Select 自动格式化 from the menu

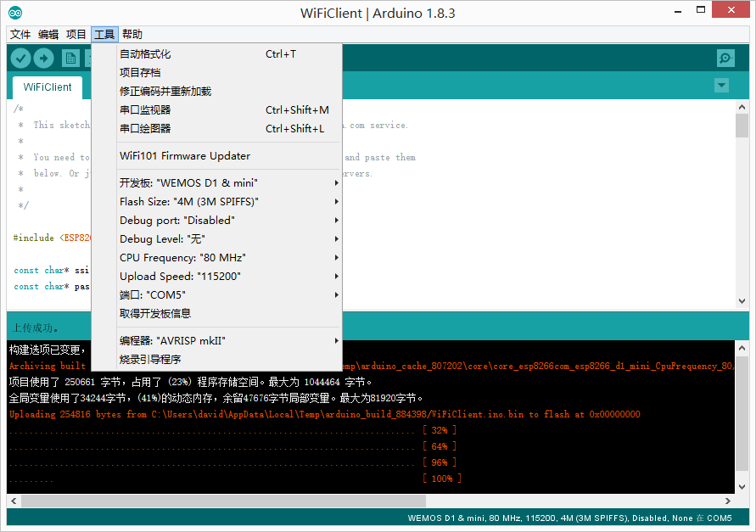click(x=229, y=54)
